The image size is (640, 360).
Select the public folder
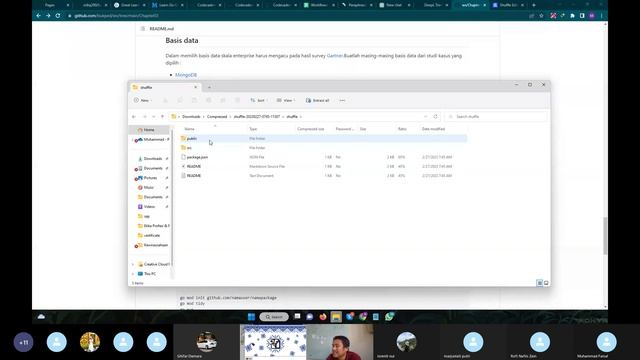coord(324,138)
